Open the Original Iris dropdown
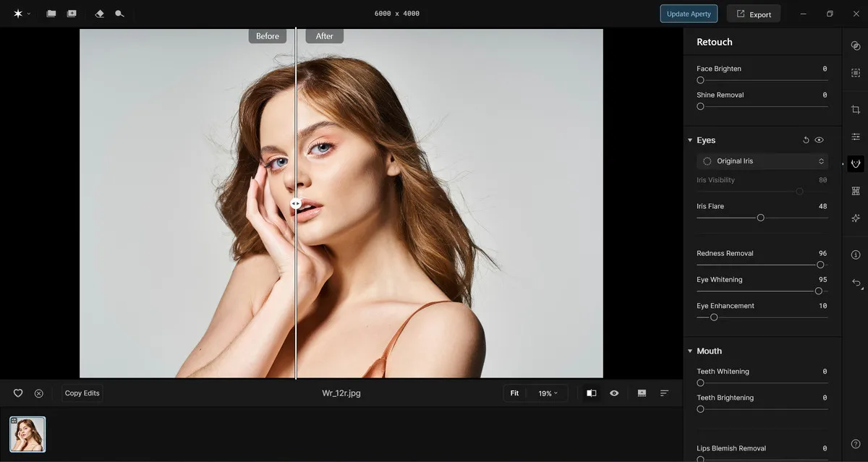The width and height of the screenshot is (868, 462). click(x=762, y=161)
